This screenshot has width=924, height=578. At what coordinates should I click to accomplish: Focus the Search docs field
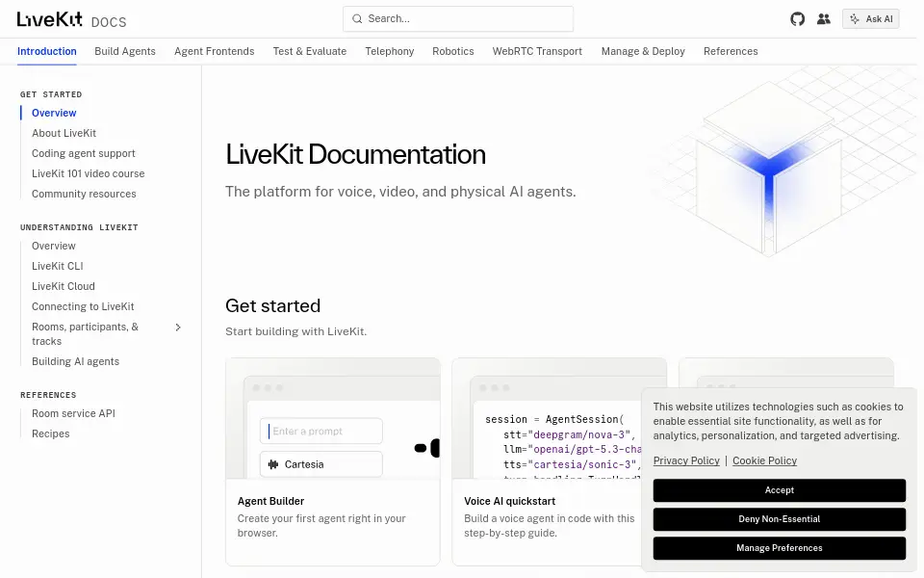click(x=458, y=19)
